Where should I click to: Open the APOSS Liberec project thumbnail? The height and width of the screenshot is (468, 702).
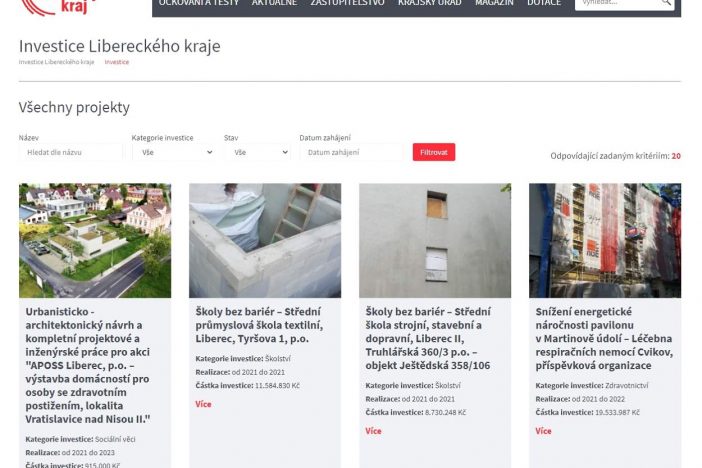click(95, 240)
